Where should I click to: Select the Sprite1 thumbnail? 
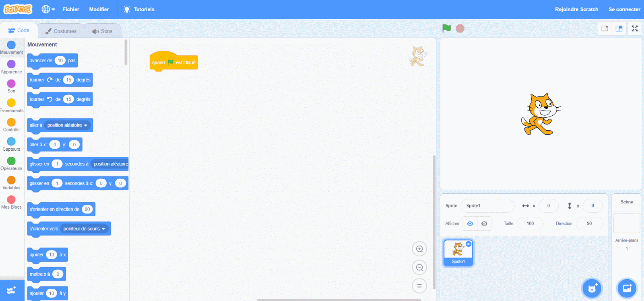click(x=458, y=253)
